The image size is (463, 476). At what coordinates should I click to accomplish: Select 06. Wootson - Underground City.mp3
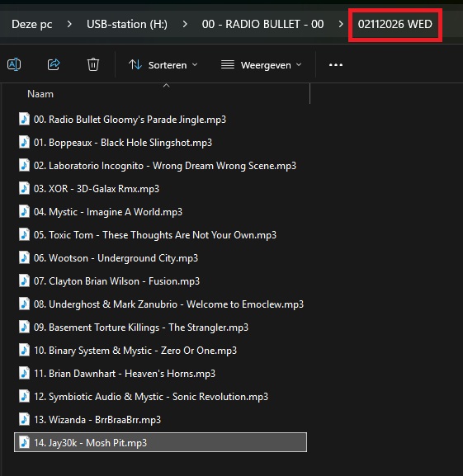click(x=160, y=257)
